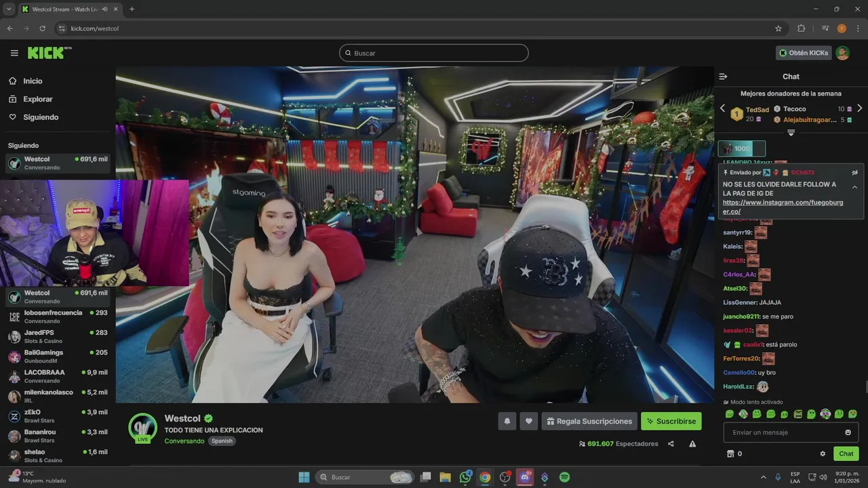Follow Westcol with heart button
This screenshot has height=488, width=868.
pos(529,421)
